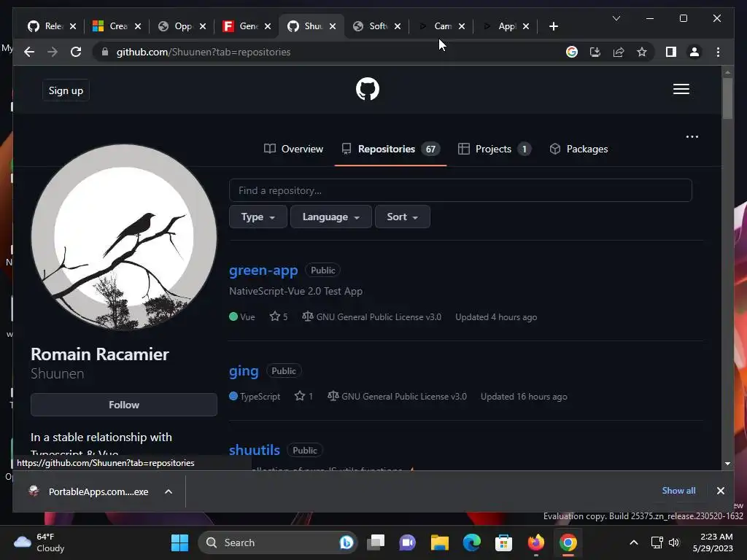Open the shuutils repository
747x560 pixels.
(255, 450)
